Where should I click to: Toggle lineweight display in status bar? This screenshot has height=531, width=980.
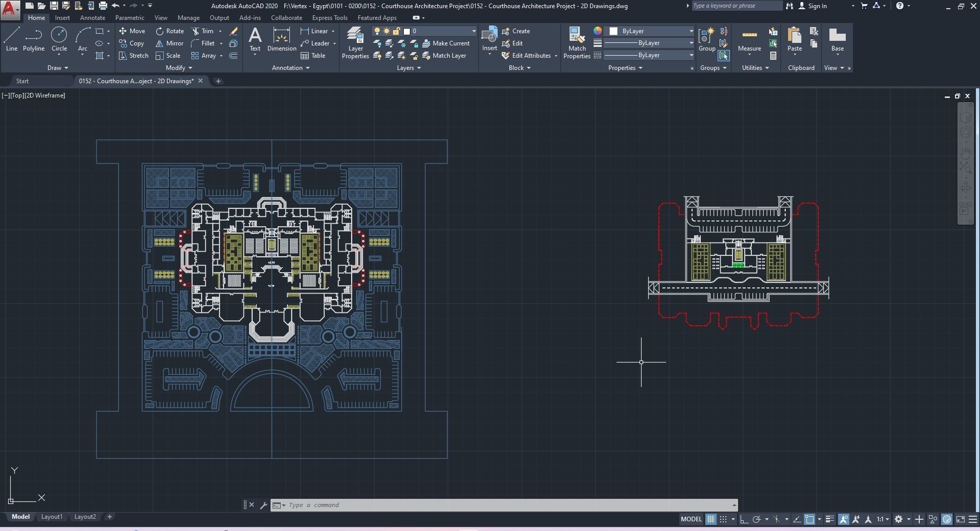coord(830,519)
